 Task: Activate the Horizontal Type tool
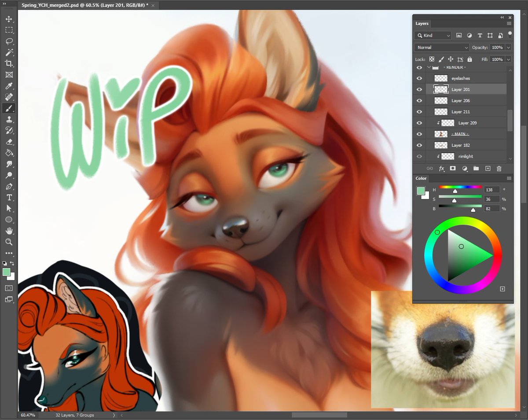9,198
